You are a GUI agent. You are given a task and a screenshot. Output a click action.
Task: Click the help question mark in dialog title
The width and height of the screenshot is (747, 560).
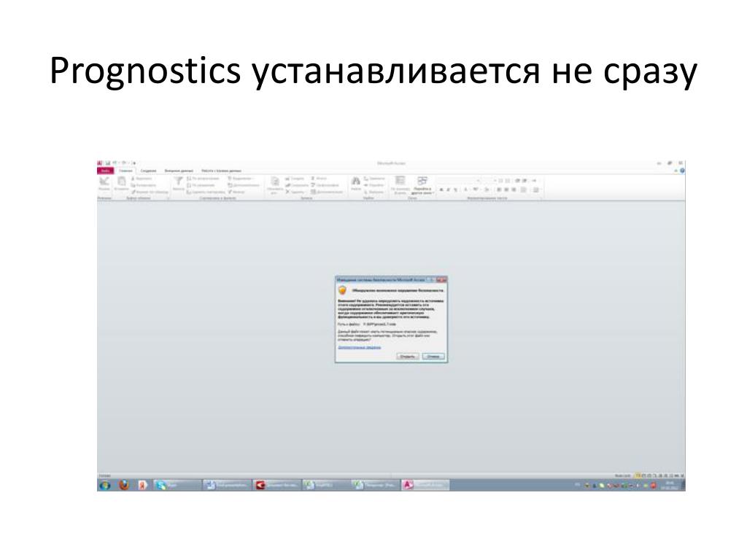[x=430, y=280]
